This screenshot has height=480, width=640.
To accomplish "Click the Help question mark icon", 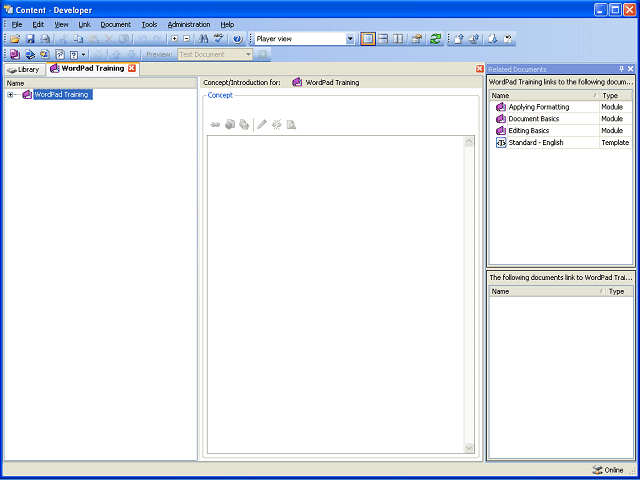I will click(237, 39).
